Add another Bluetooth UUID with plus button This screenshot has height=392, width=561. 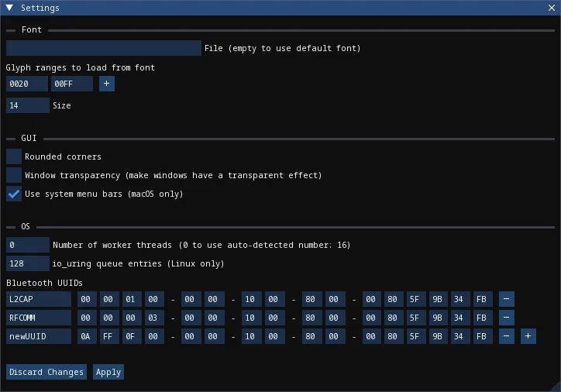point(528,336)
